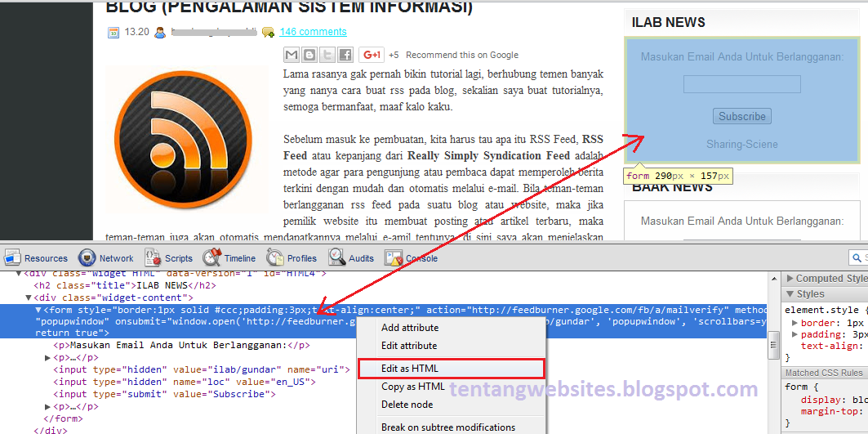Click the Subscribe button in ILAB NEWS
Image resolution: width=868 pixels, height=434 pixels.
point(741,116)
